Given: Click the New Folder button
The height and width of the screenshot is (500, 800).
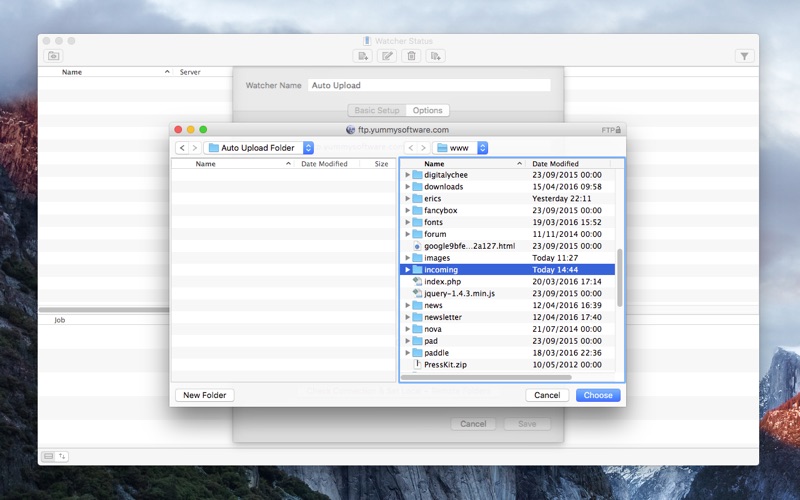Looking at the screenshot, I should coord(205,395).
